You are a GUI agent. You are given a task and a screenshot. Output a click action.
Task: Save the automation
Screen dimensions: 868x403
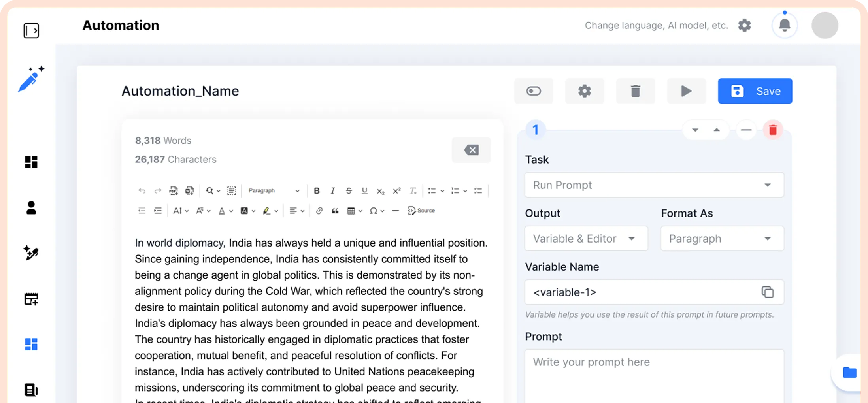coord(755,91)
